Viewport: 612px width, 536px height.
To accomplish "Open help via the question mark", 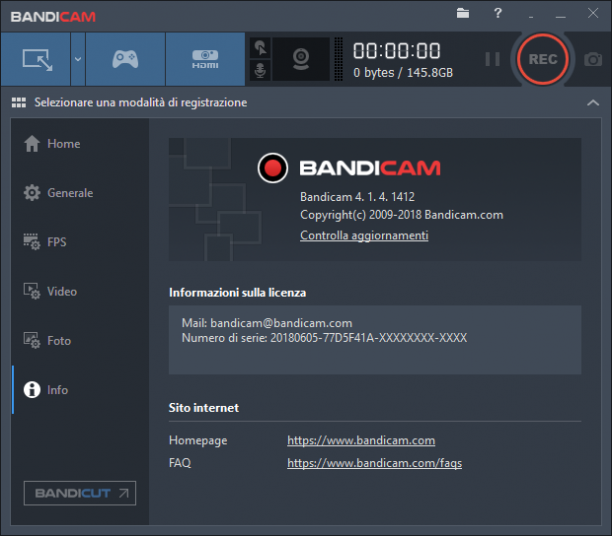I will (x=498, y=13).
